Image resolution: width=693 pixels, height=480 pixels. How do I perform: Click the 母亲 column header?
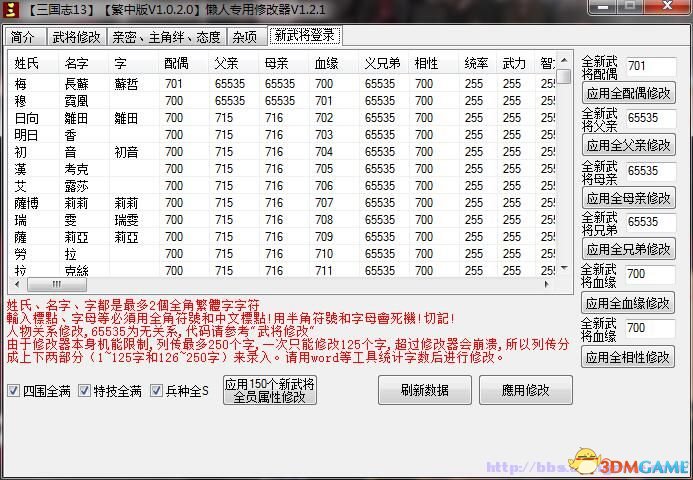pos(283,63)
